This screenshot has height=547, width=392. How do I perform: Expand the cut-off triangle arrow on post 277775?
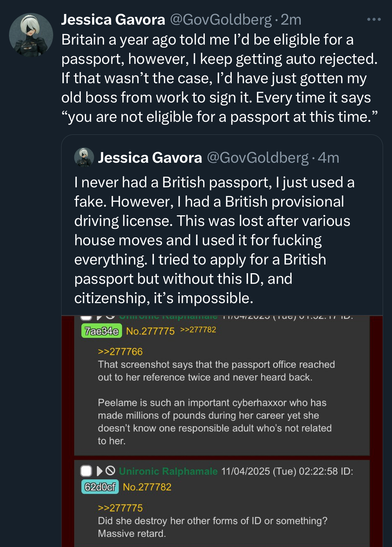pyautogui.click(x=99, y=317)
